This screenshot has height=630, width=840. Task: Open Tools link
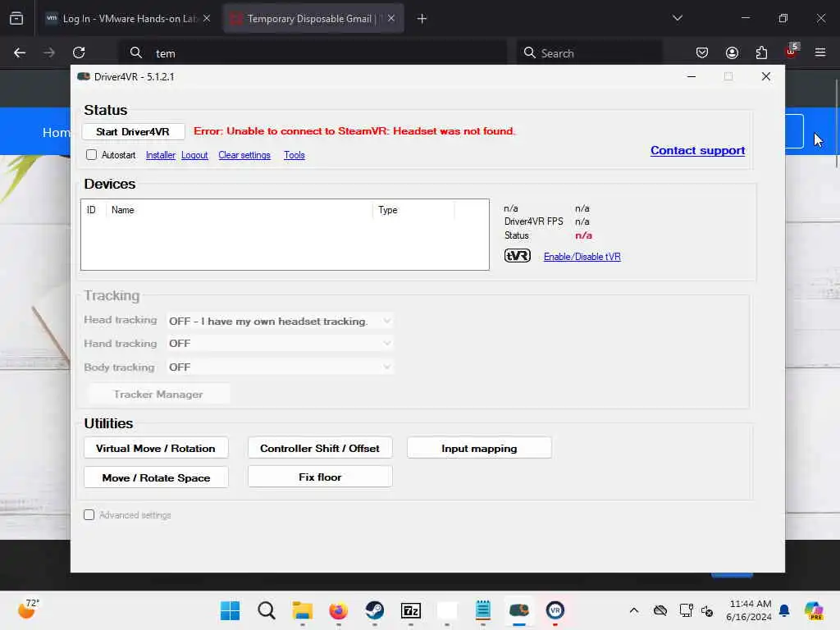(294, 155)
